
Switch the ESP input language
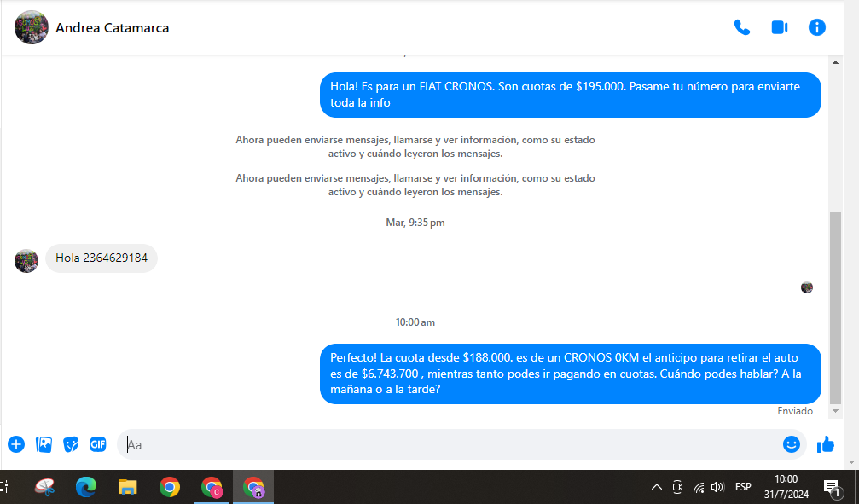[x=743, y=486]
